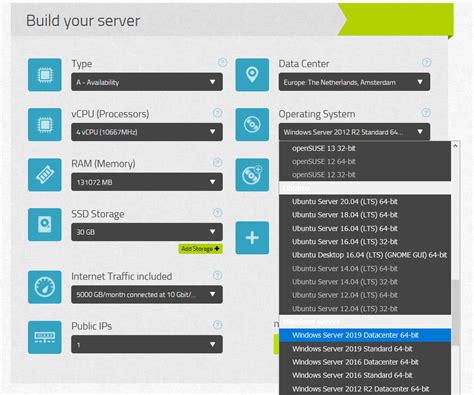Select openSUSE 13 32-bit option
The height and width of the screenshot is (395, 474).
[x=365, y=148]
